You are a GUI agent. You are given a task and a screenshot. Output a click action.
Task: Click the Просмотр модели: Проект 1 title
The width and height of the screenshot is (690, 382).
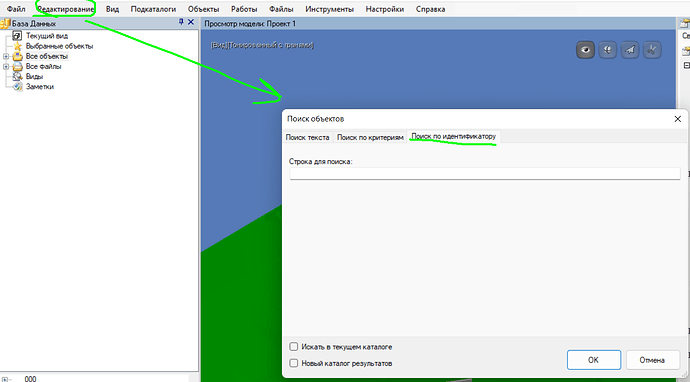click(x=250, y=24)
